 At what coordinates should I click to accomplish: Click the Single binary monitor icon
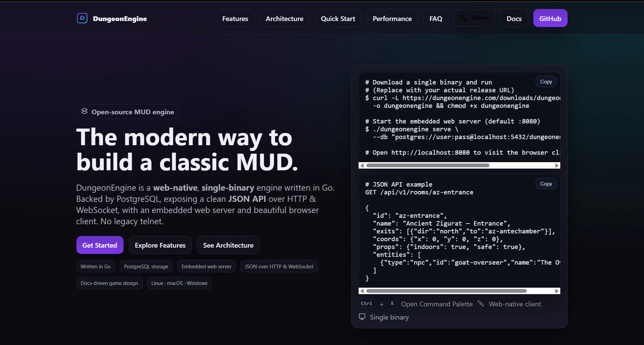coord(362,317)
